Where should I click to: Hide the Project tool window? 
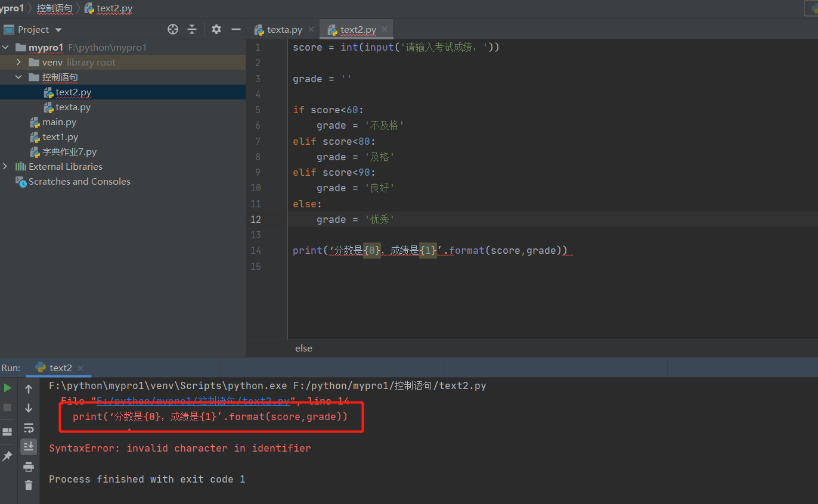(236, 29)
